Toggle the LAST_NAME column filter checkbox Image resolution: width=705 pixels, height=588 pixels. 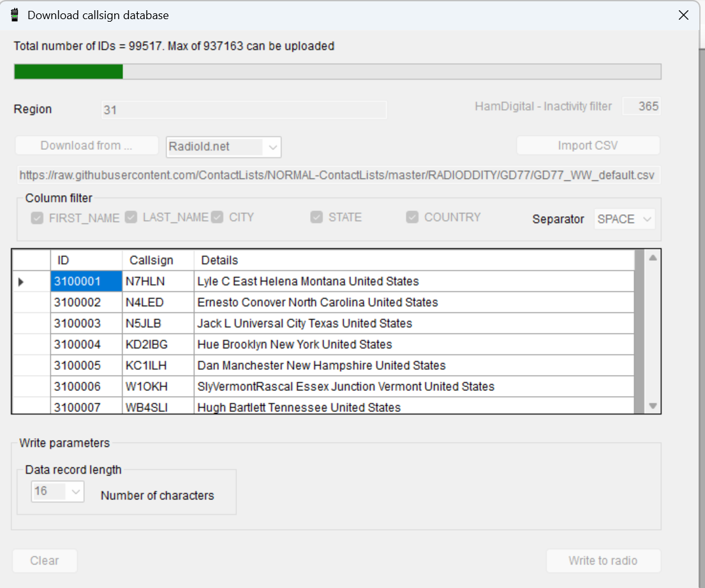(131, 217)
